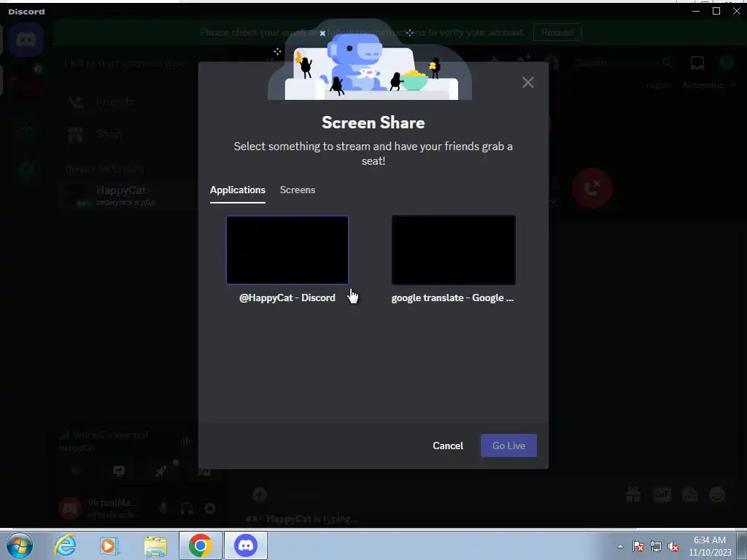747x560 pixels.
Task: Click the Cancel button
Action: click(448, 446)
